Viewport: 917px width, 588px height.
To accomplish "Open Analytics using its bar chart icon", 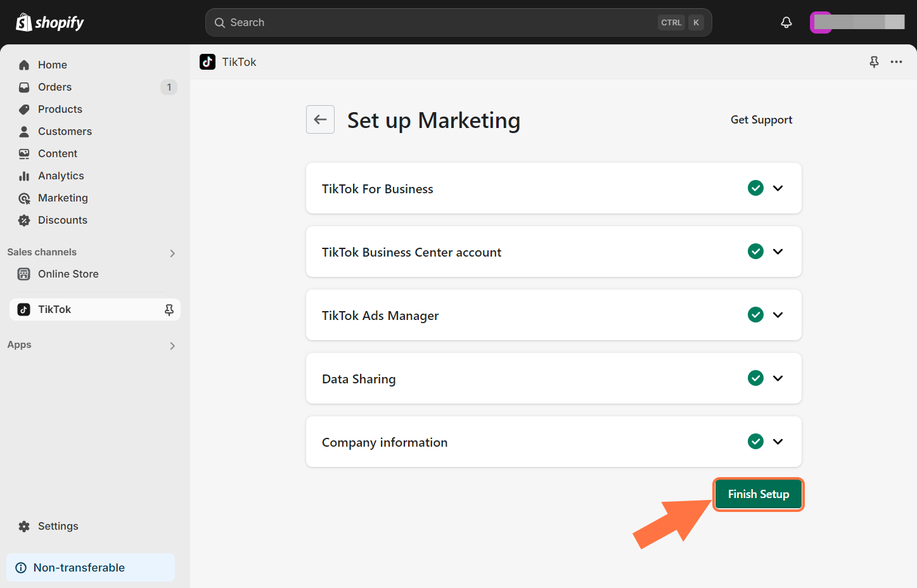I will click(23, 176).
